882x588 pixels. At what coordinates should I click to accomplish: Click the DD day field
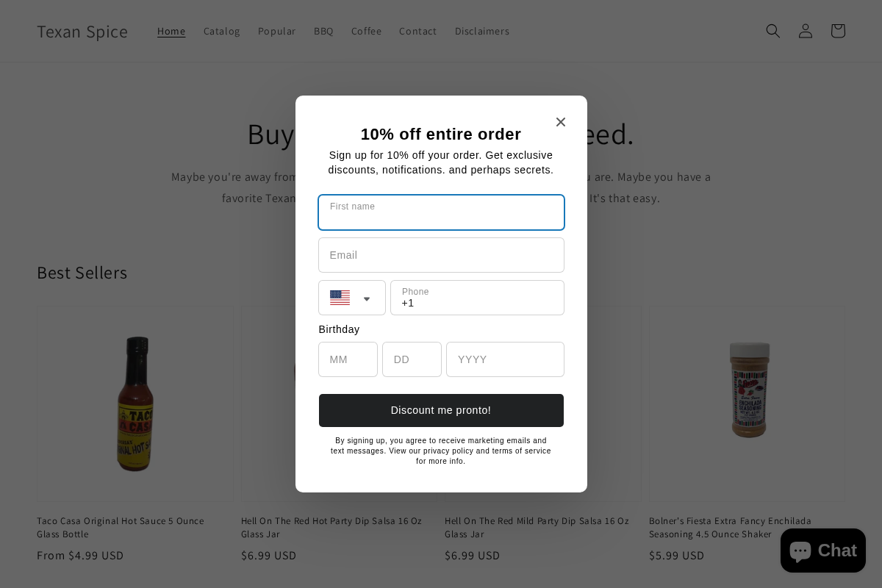pos(412,359)
